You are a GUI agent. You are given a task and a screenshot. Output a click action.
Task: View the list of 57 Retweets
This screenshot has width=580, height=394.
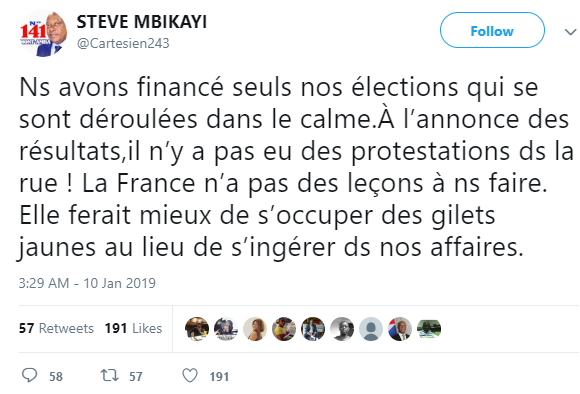56,328
